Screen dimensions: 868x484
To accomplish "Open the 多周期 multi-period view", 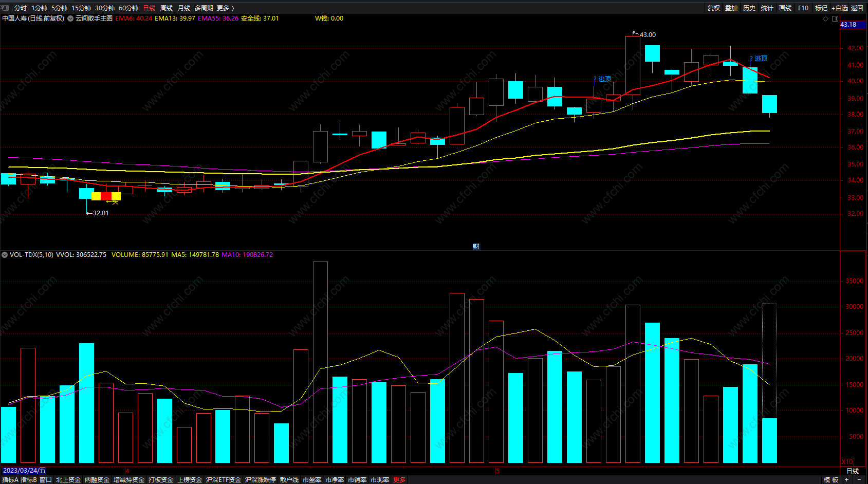I will 204,8.
